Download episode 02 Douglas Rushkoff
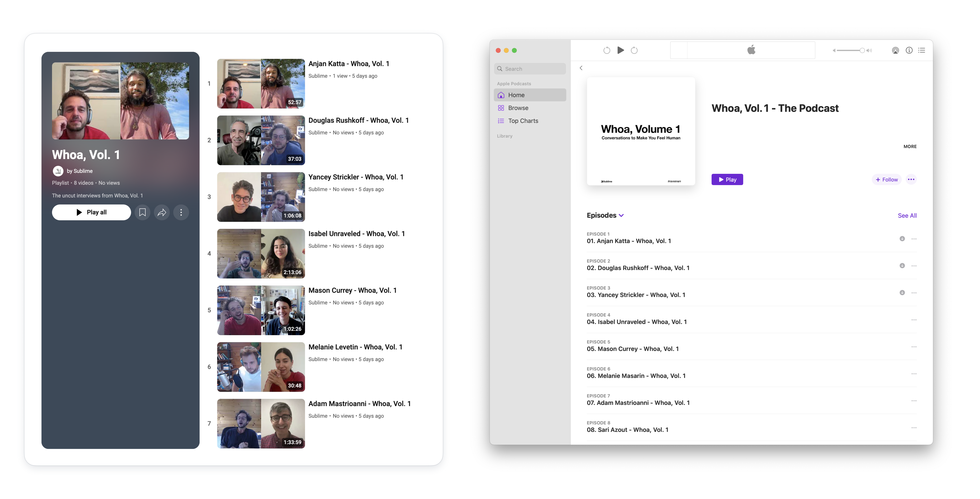 pyautogui.click(x=902, y=266)
